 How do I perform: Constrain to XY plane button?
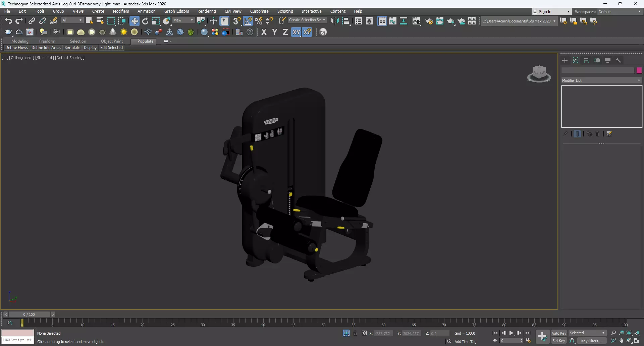(296, 32)
